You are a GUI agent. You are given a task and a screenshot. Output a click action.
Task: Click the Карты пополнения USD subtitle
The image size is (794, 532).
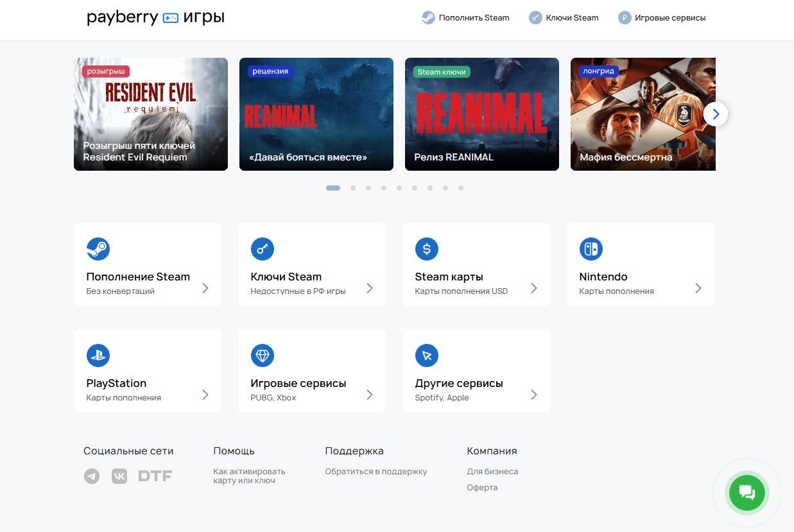(461, 291)
